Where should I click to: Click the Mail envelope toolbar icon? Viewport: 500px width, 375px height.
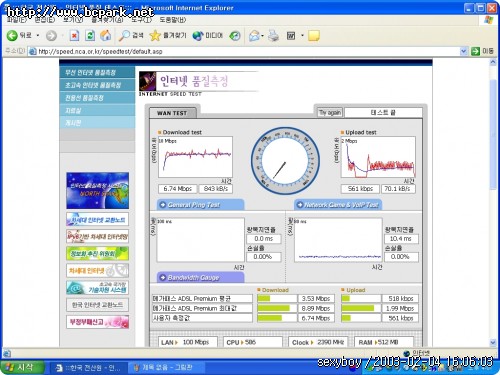(x=254, y=36)
